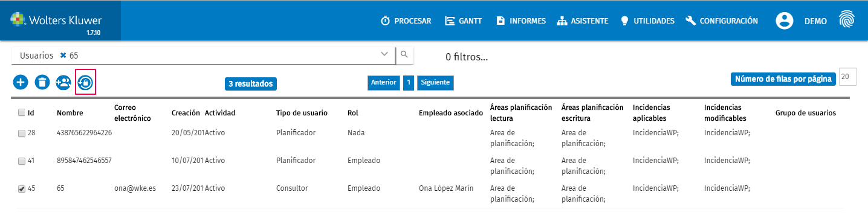This screenshot has width=868, height=221.
Task: Click the fingerprint icon in header
Action: (847, 20)
